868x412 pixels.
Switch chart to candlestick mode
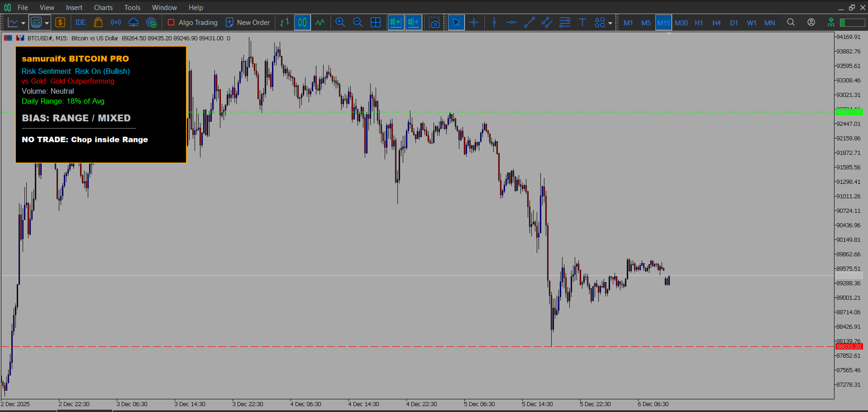click(302, 22)
